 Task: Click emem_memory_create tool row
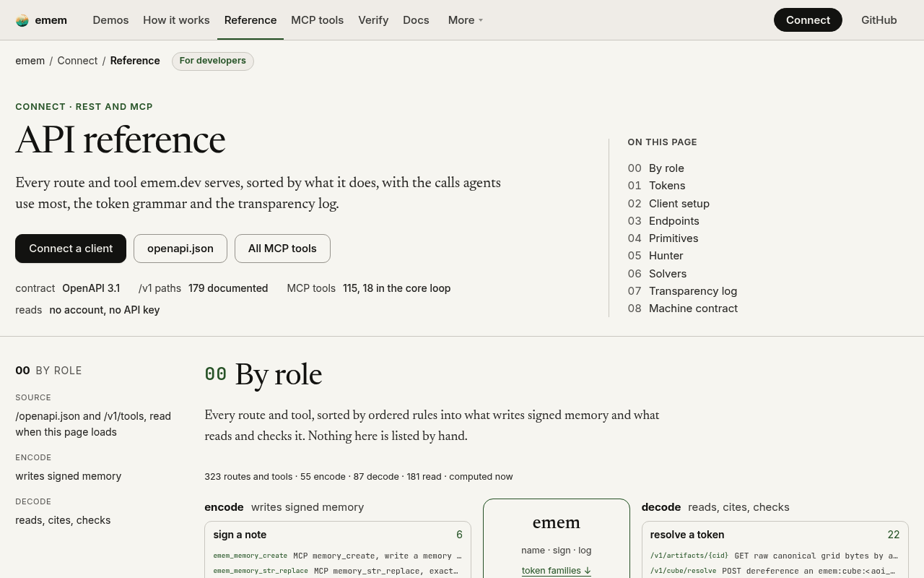(338, 556)
